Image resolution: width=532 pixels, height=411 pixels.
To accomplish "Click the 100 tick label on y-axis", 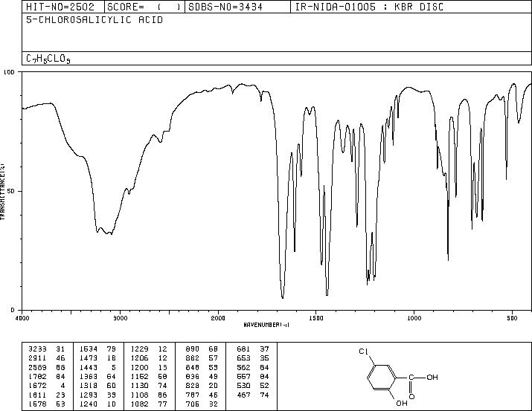I will click(9, 72).
